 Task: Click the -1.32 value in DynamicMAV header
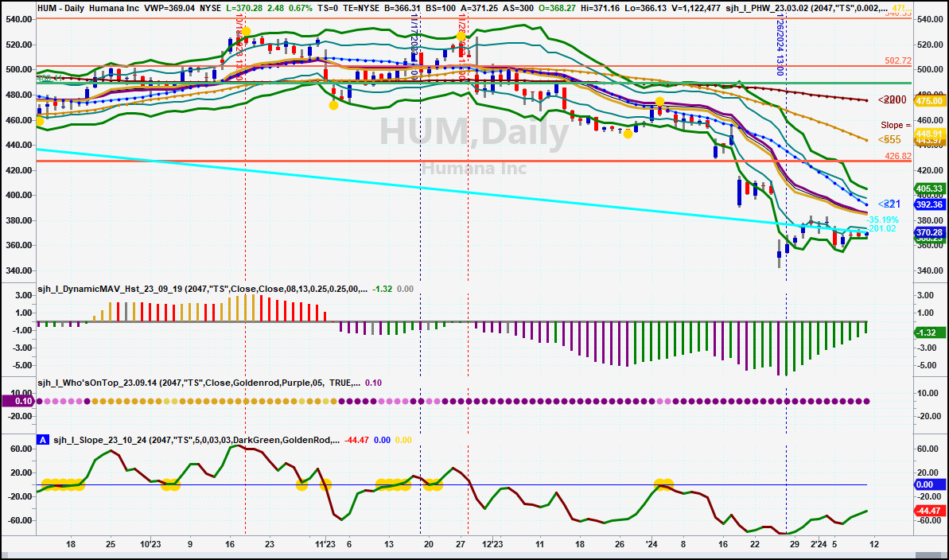[383, 289]
